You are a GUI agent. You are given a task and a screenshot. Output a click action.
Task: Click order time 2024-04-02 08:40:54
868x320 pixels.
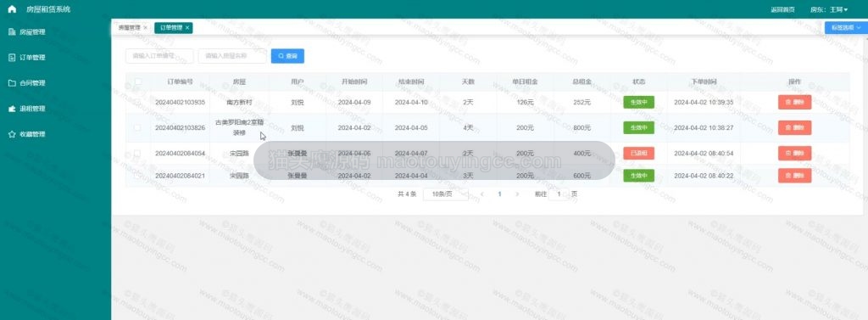pos(704,153)
